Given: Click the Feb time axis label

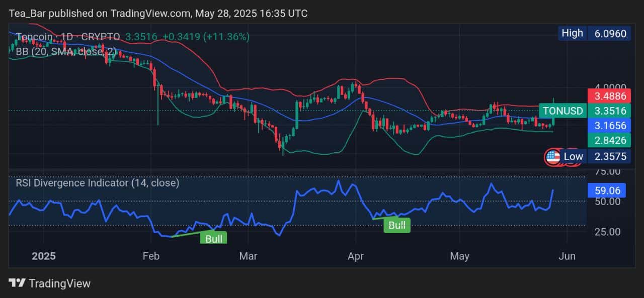Looking at the screenshot, I should click(150, 256).
